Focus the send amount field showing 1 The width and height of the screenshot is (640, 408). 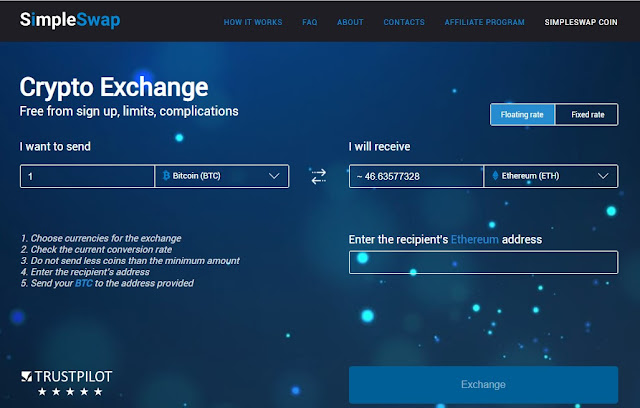(87, 176)
